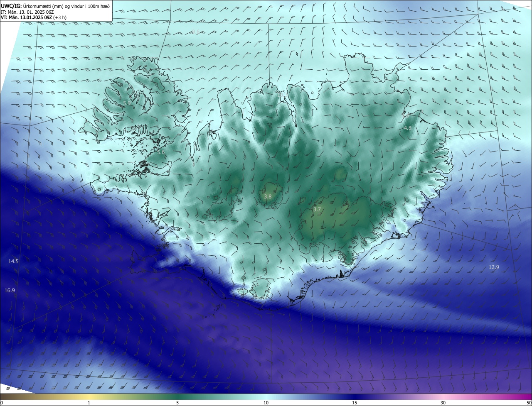Click the valid time line 'VT: Mán. 13.01.2025 09Z (+3 h)'

click(34, 17)
